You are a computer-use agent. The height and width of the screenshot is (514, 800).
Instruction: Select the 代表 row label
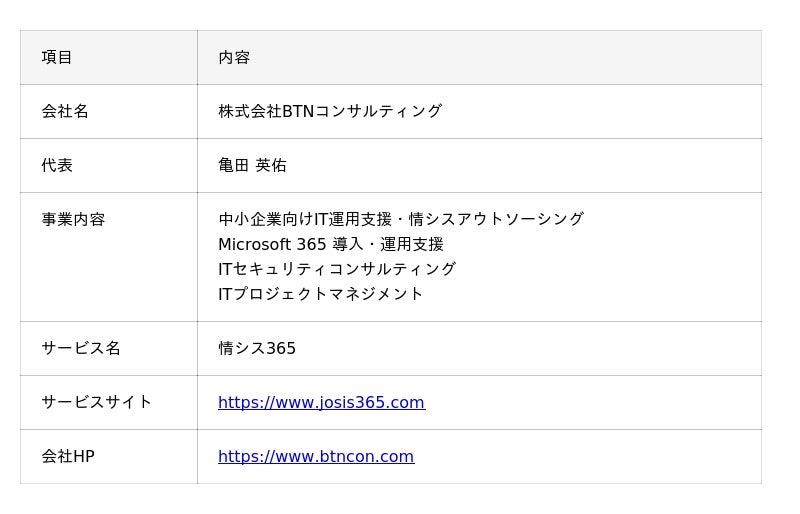(x=57, y=165)
